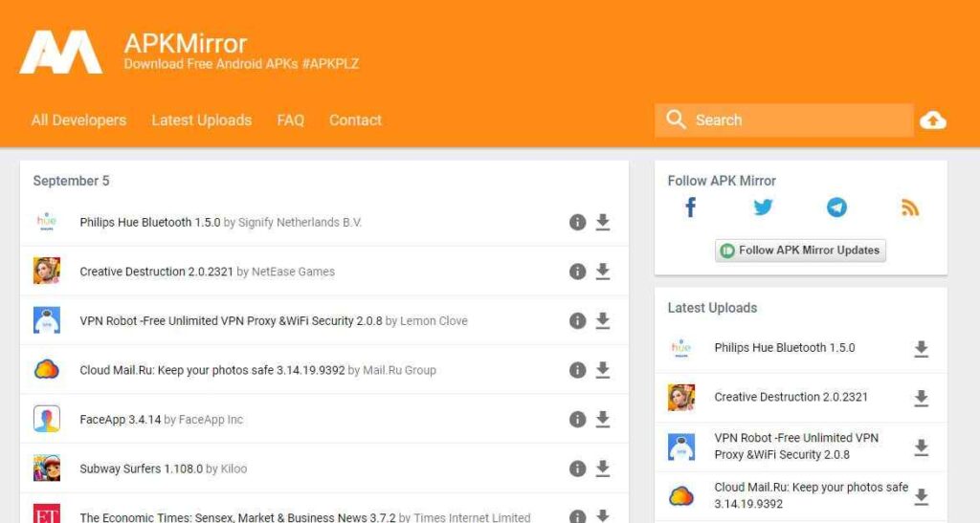
Task: Open Kiloo developer link
Action: point(234,469)
